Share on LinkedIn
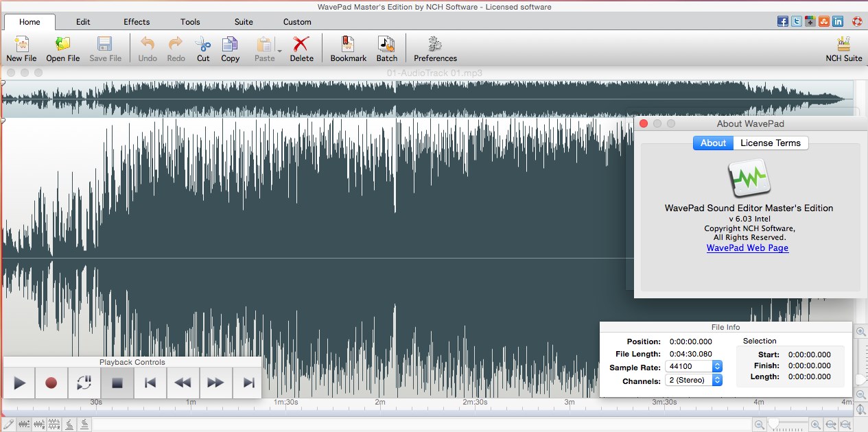This screenshot has height=432, width=868. (838, 21)
